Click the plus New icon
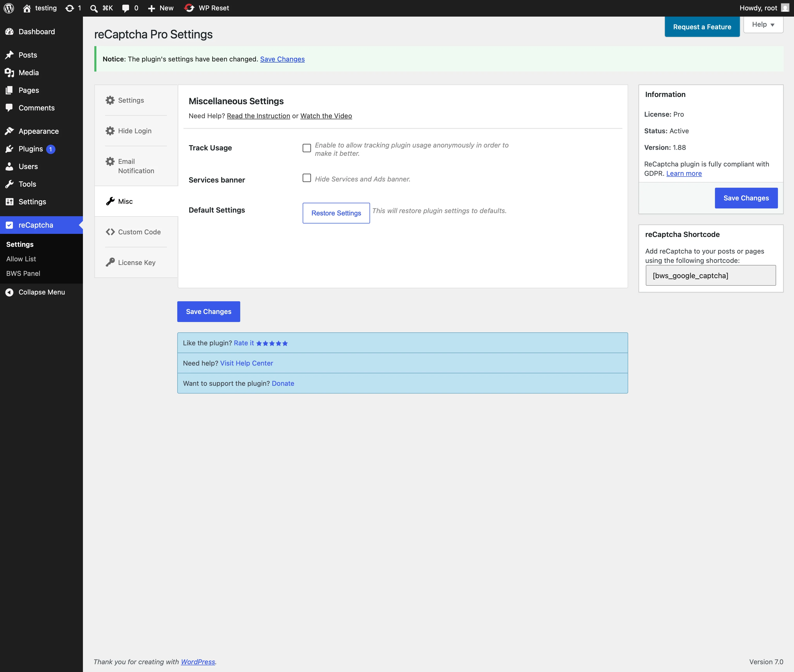The height and width of the screenshot is (672, 794). (151, 8)
